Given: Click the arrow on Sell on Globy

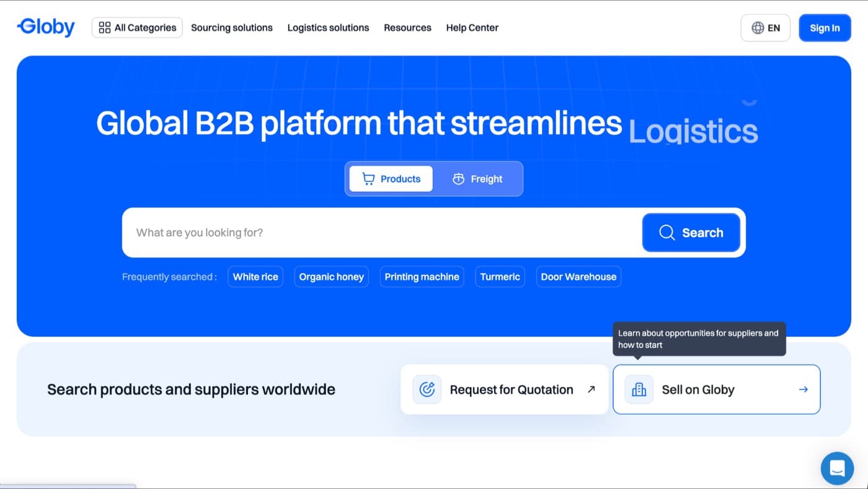Looking at the screenshot, I should point(803,390).
